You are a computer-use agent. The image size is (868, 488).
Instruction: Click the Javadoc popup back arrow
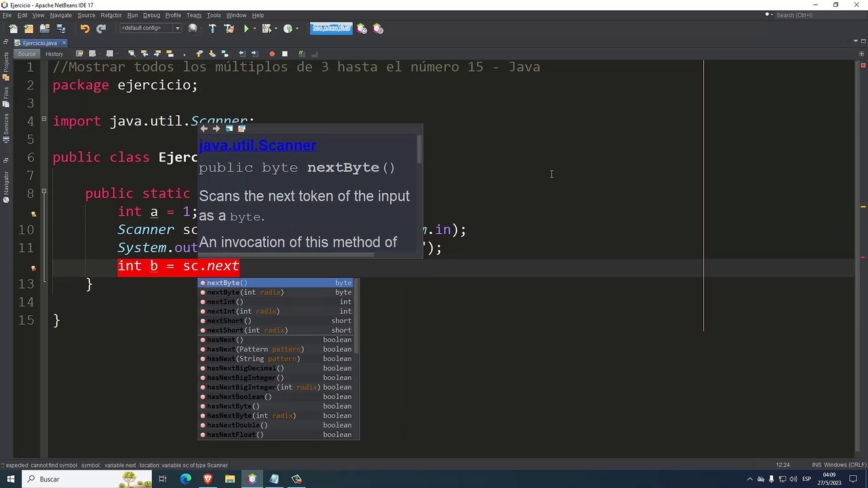click(x=203, y=128)
